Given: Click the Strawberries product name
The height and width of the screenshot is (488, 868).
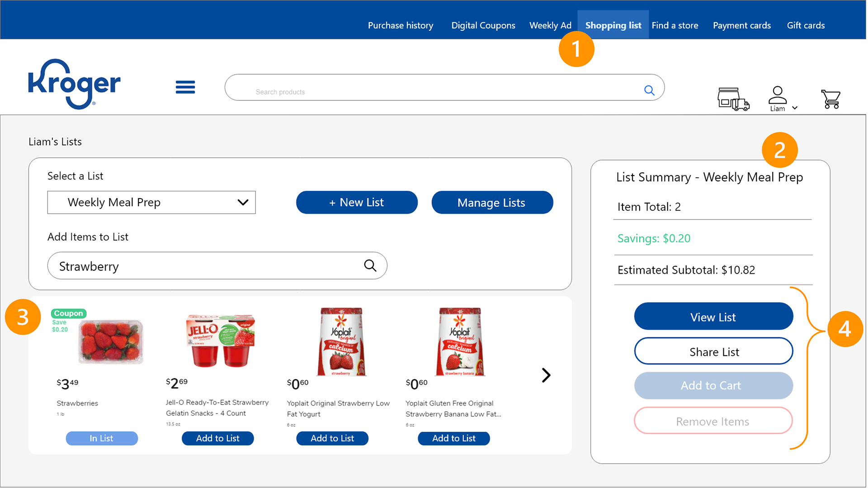Looking at the screenshot, I should pos(77,403).
